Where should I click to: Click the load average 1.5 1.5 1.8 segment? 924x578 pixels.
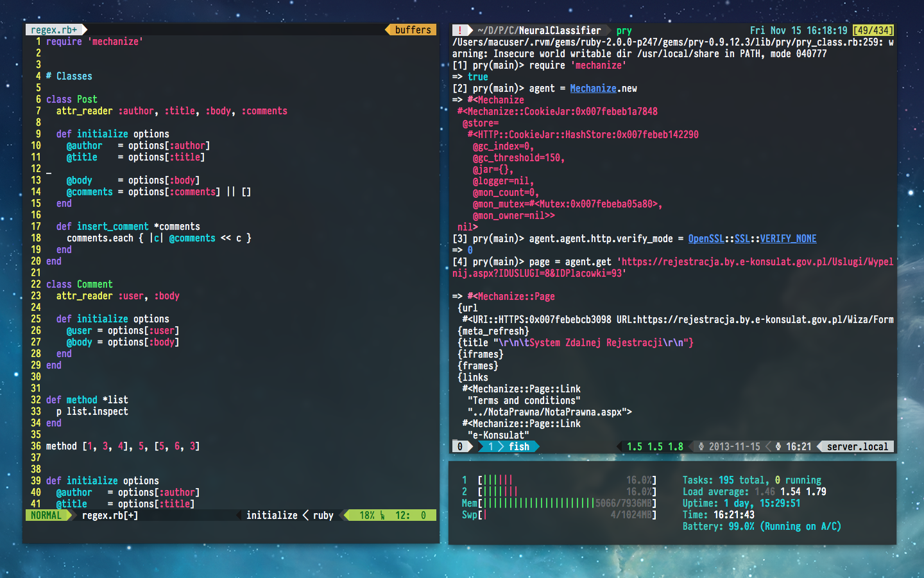(654, 446)
